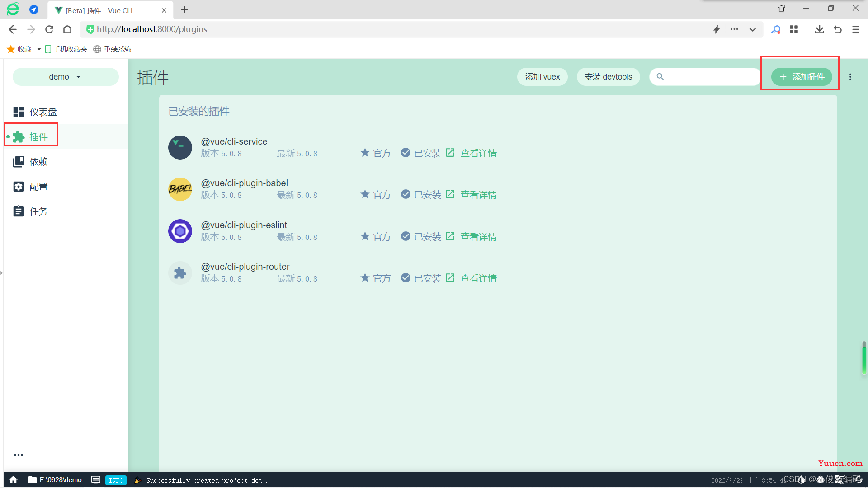The width and height of the screenshot is (868, 488).
Task: Expand the address bar chevron dropdown
Action: click(753, 29)
